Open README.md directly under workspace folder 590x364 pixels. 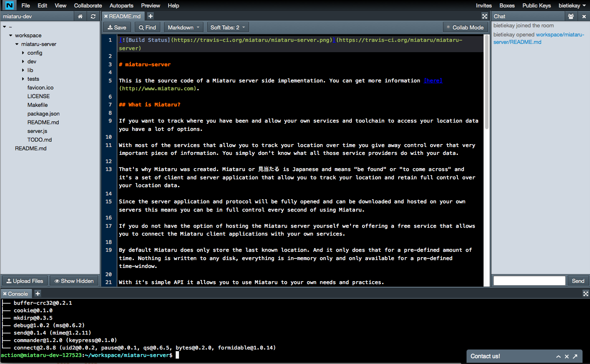coord(31,149)
